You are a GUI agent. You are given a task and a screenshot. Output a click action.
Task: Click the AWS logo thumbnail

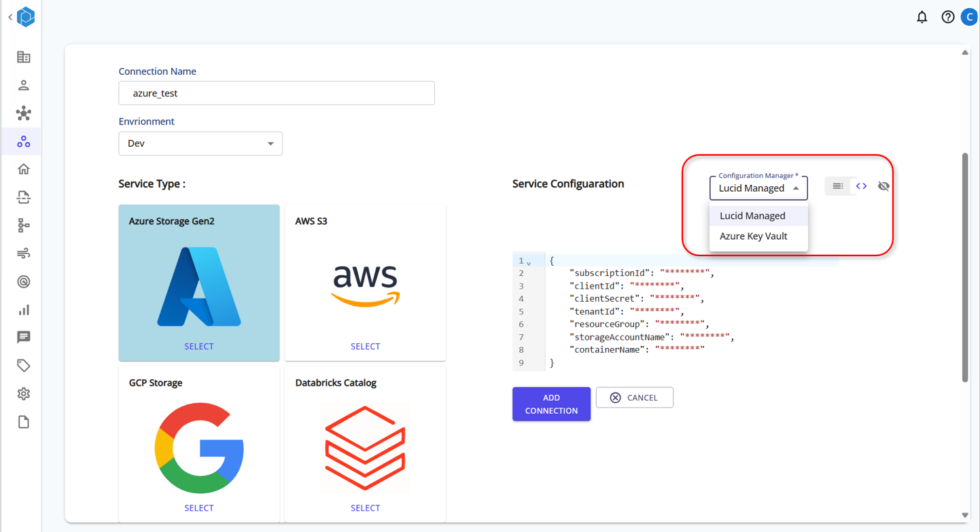tap(365, 286)
